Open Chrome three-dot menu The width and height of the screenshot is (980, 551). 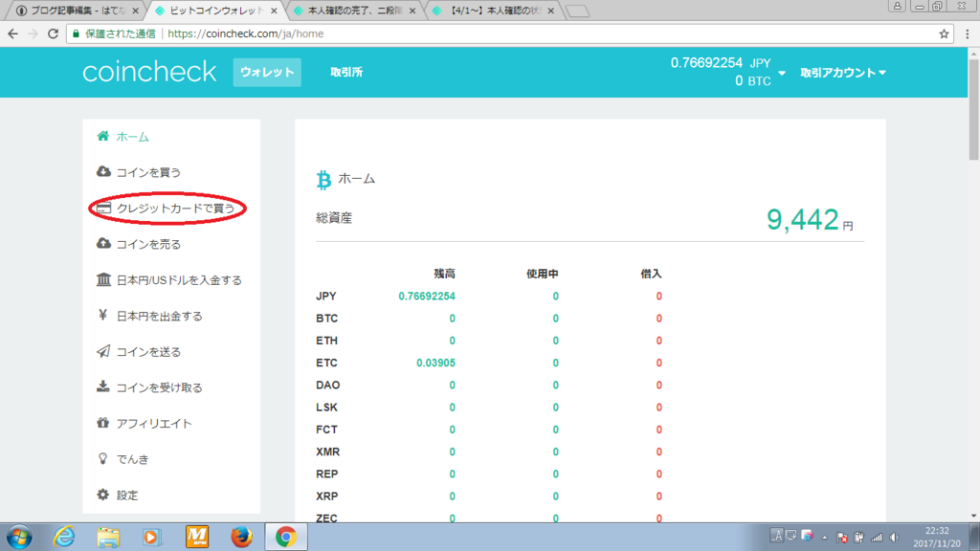pos(968,33)
